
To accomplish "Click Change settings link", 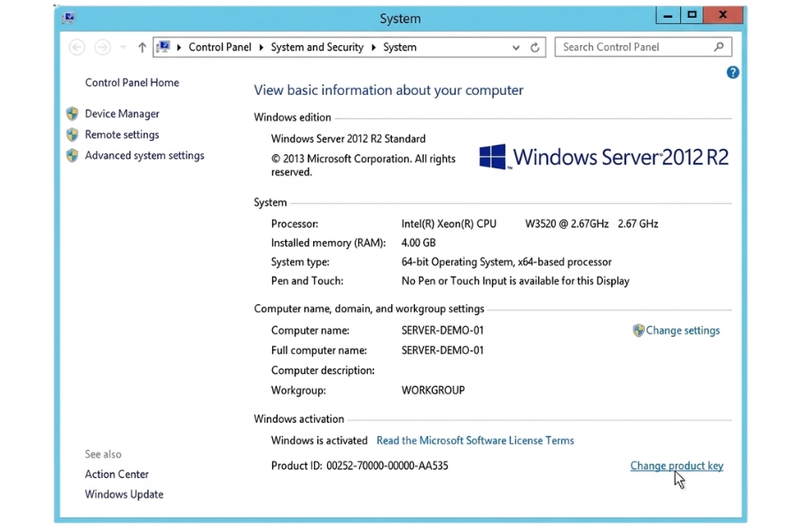I will (683, 331).
